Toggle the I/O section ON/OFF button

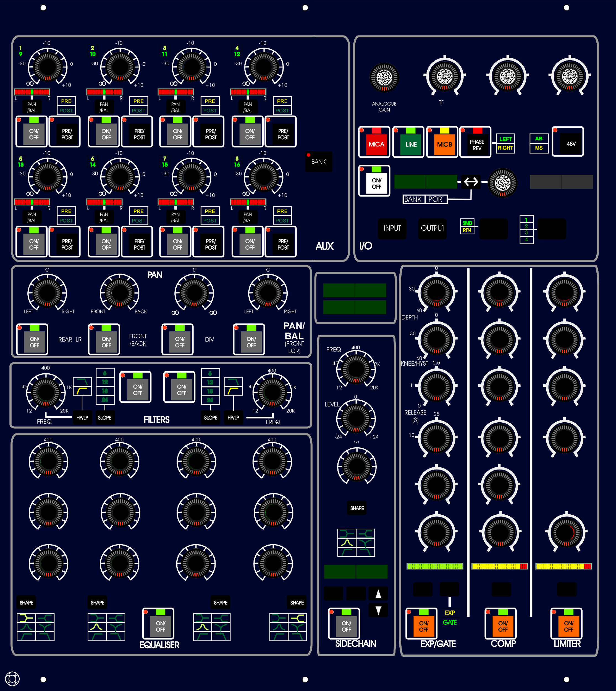[x=374, y=181]
